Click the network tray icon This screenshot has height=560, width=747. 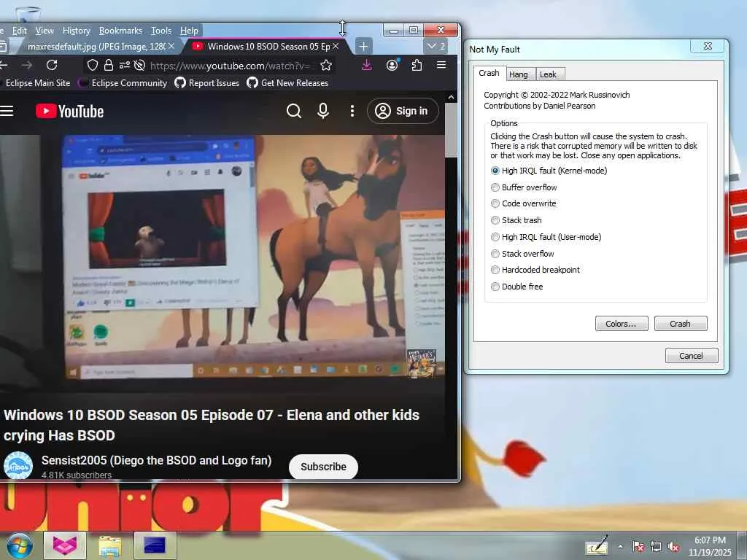656,547
